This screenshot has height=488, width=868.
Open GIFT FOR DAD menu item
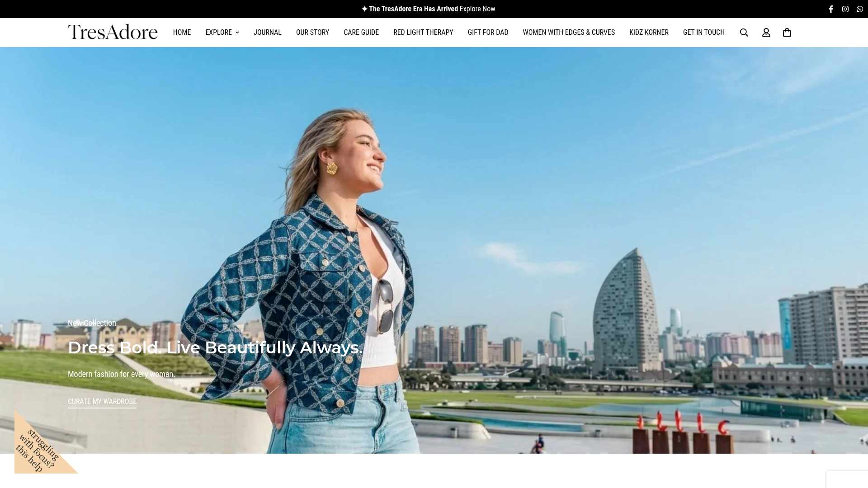[488, 33]
